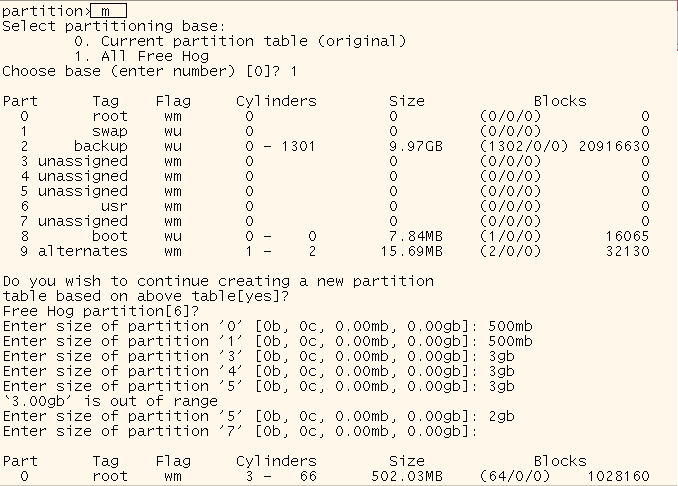678x486 pixels.
Task: Click the '(2/0/0)' blocks entry
Action: pos(510,251)
